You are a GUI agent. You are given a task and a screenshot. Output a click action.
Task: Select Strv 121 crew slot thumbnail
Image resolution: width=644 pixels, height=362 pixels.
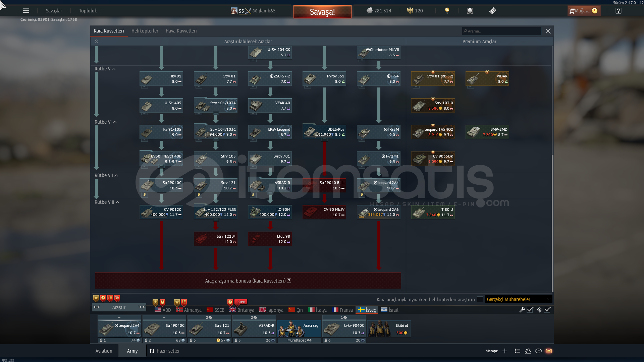point(209,328)
